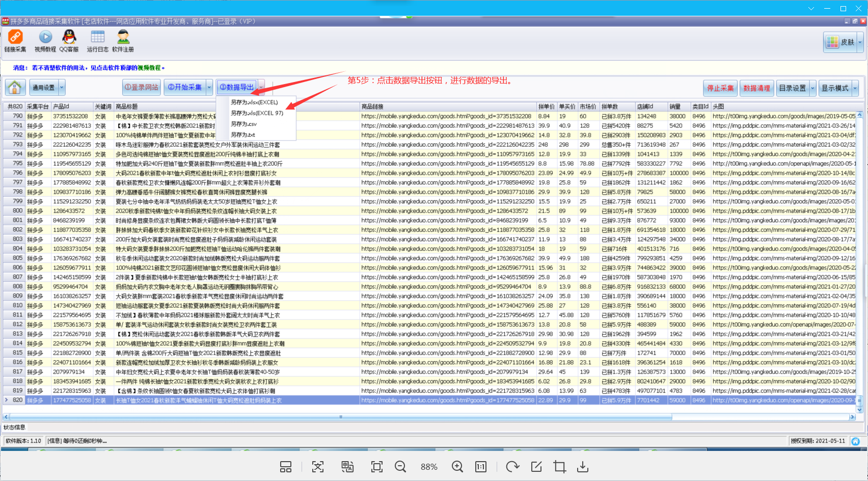Sort by the 商品链接 column header
The image size is (868, 481).
(448, 106)
